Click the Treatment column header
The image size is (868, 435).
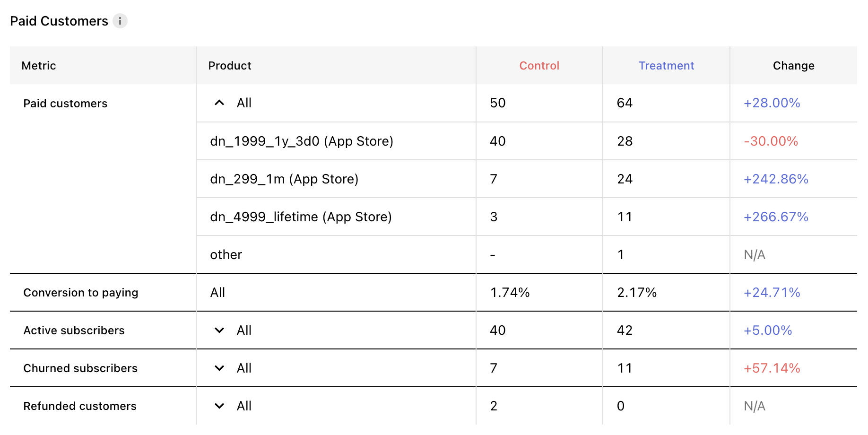click(667, 66)
